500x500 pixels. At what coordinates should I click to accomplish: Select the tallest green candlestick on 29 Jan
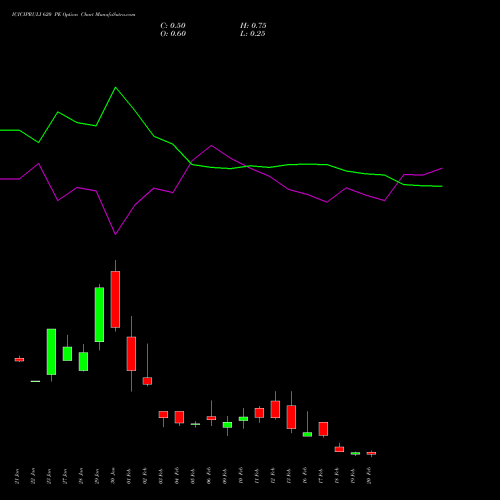point(99,314)
